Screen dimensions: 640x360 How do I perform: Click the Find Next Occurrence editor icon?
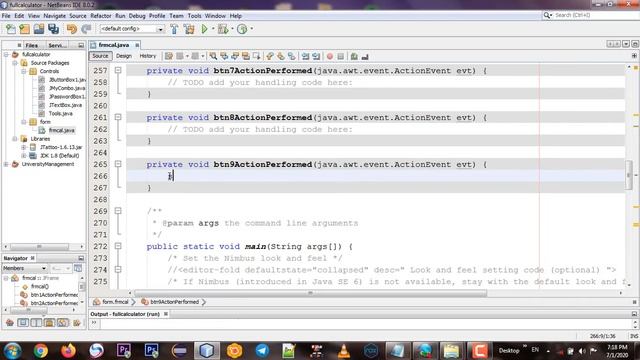pyautogui.click(x=235, y=56)
